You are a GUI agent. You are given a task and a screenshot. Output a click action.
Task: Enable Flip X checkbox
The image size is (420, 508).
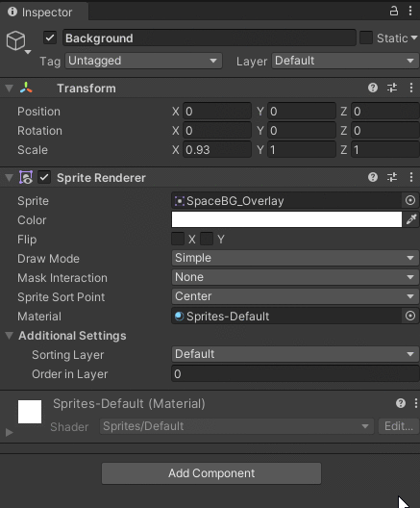[x=178, y=240]
